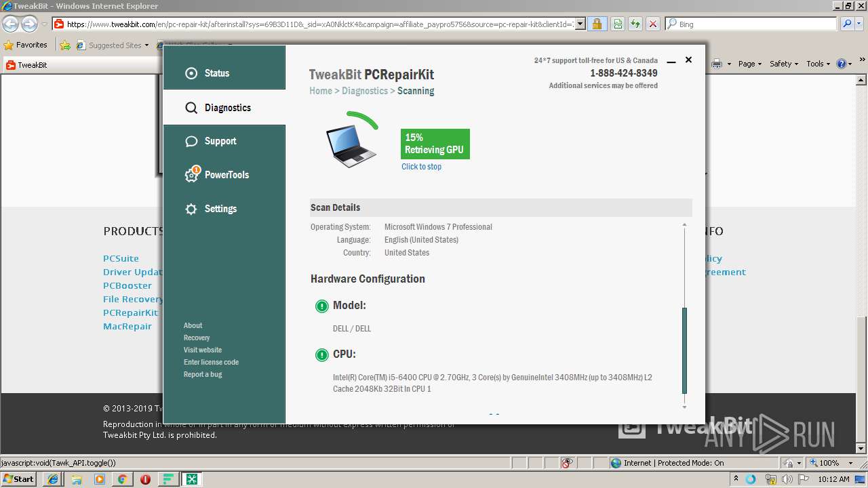Click the CPU warning status icon
The width and height of the screenshot is (868, 488).
coord(321,354)
